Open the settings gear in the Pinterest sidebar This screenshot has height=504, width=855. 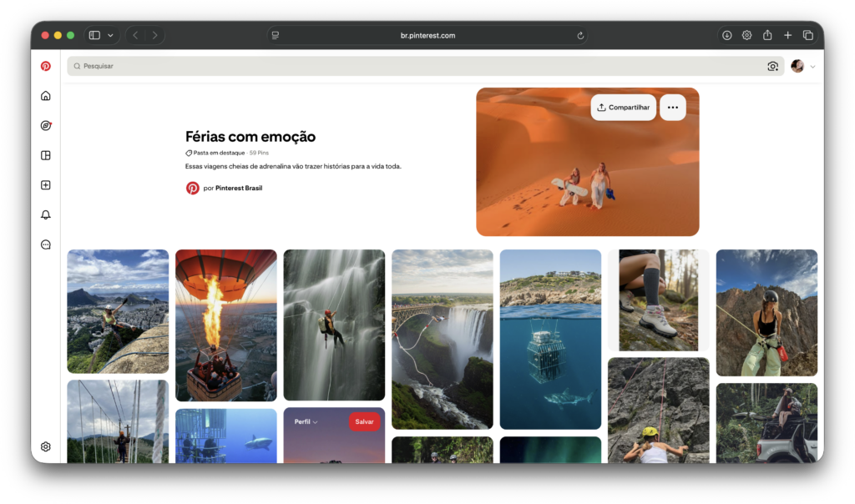coord(46,446)
